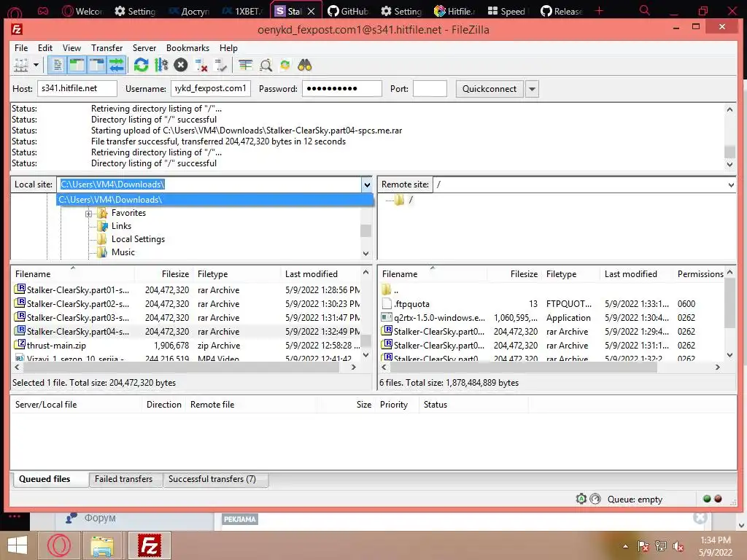Toggle processing of the transfer queue
The height and width of the screenshot is (560, 747).
click(161, 65)
